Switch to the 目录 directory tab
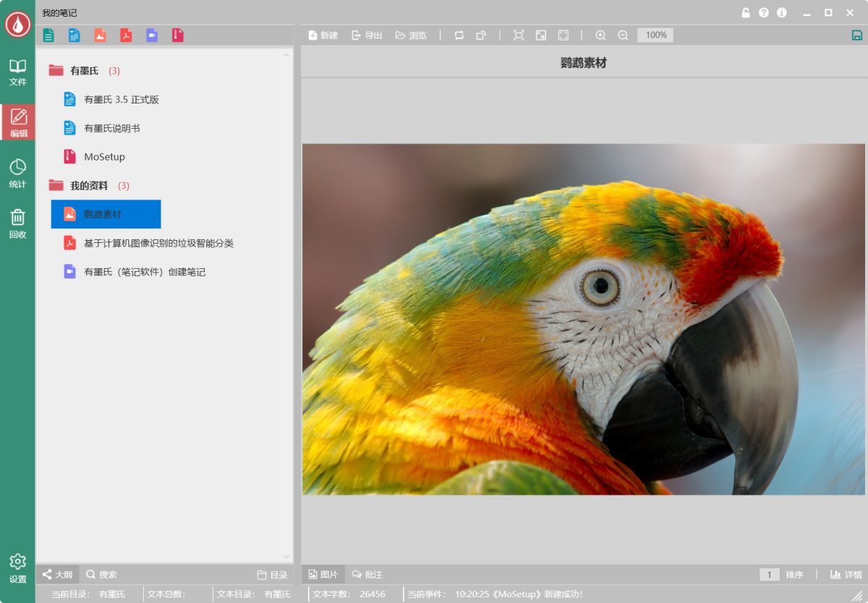868x603 pixels. pyautogui.click(x=272, y=575)
